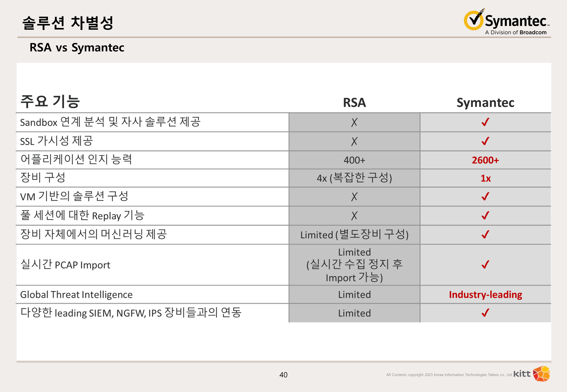Click RSA's X mark in Sandbox row
The image size is (567, 392).
[x=354, y=122]
